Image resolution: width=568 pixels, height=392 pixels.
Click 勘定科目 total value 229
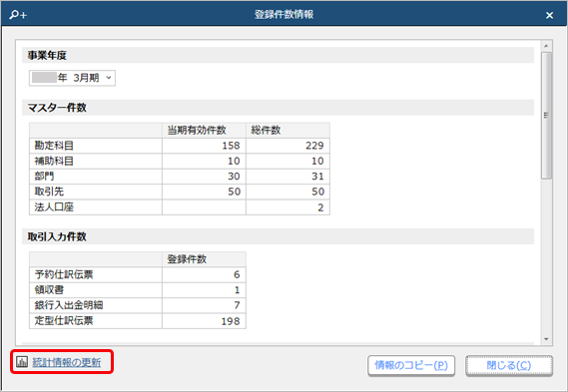(314, 146)
